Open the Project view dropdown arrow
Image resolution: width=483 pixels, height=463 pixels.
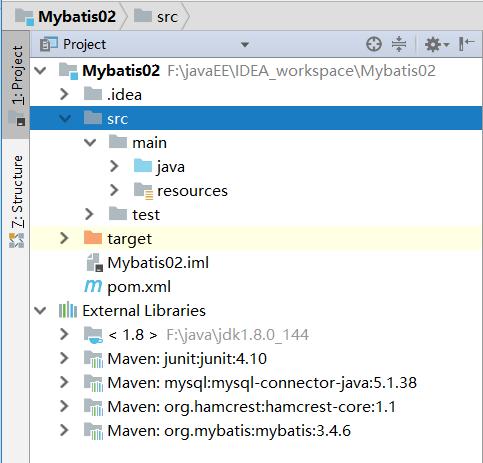[245, 45]
